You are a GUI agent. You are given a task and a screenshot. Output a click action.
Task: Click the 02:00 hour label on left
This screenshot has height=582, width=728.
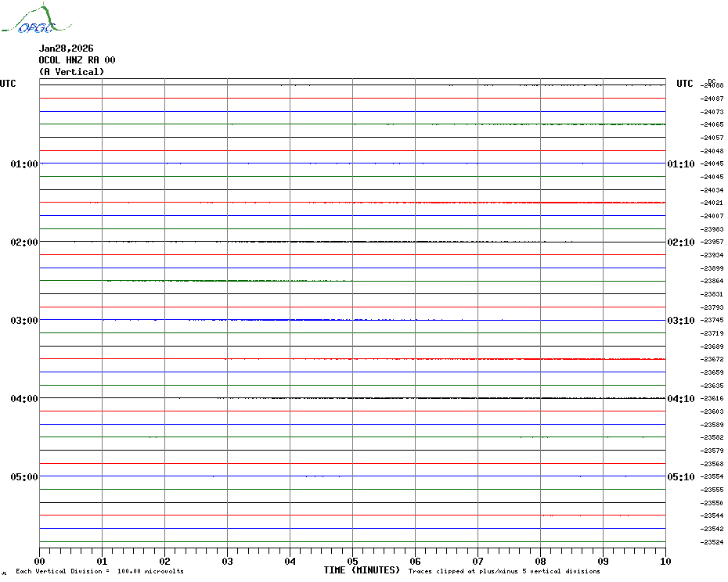[x=24, y=242]
